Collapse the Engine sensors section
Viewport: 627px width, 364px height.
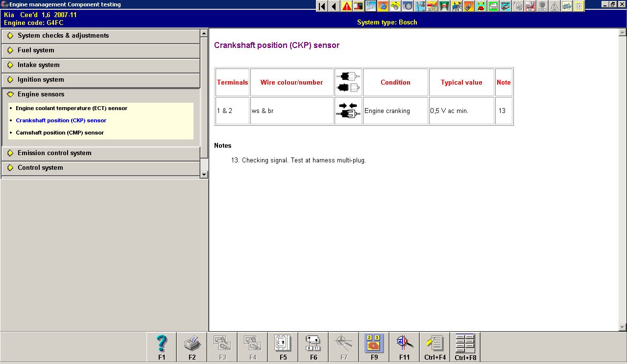(x=41, y=94)
